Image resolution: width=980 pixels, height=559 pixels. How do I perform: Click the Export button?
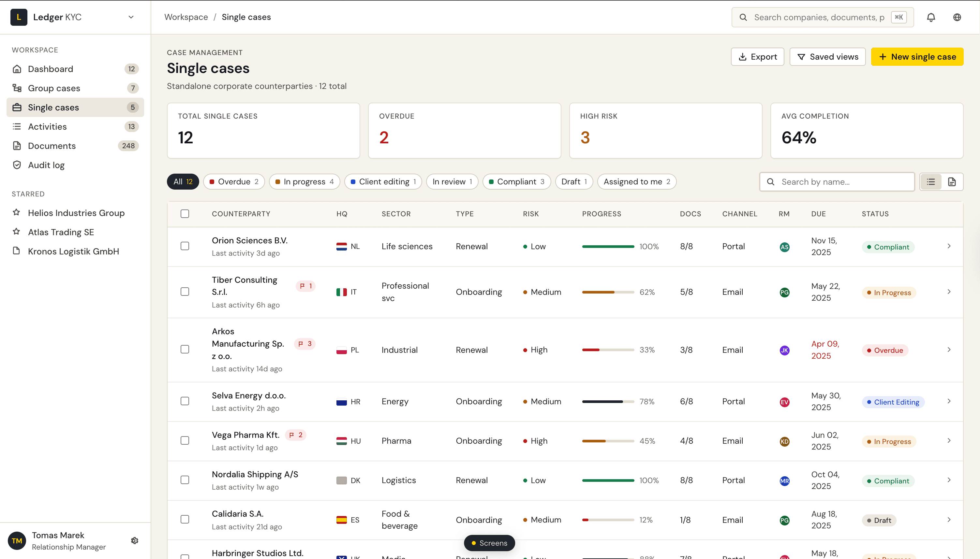(x=757, y=56)
